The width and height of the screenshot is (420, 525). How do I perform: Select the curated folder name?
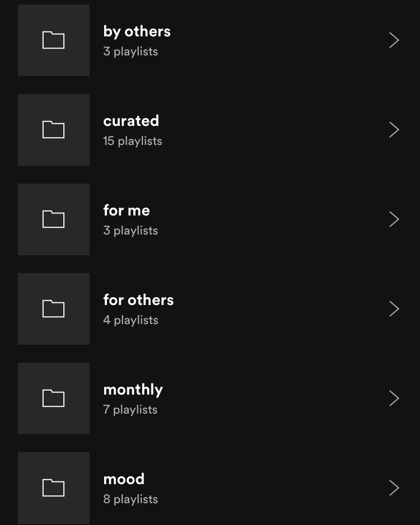pos(131,121)
